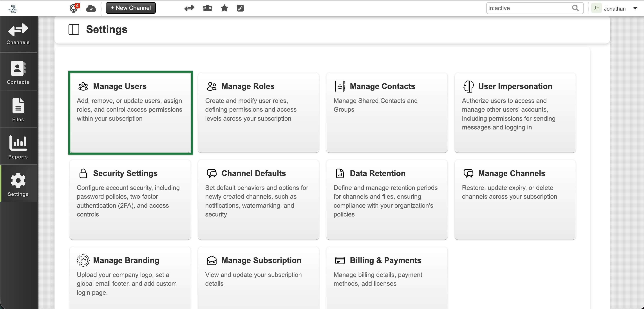644x309 pixels.
Task: Click the magnifying glass search icon
Action: [x=575, y=8]
